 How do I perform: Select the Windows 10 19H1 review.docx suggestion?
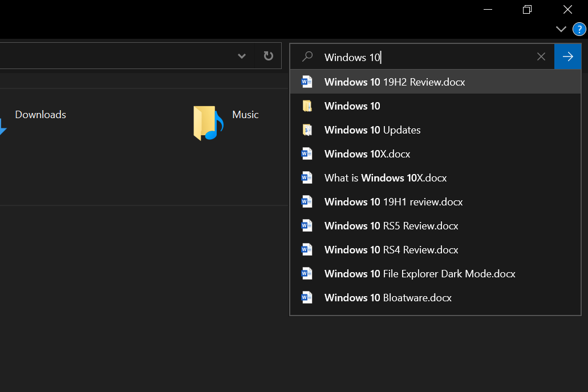point(393,201)
